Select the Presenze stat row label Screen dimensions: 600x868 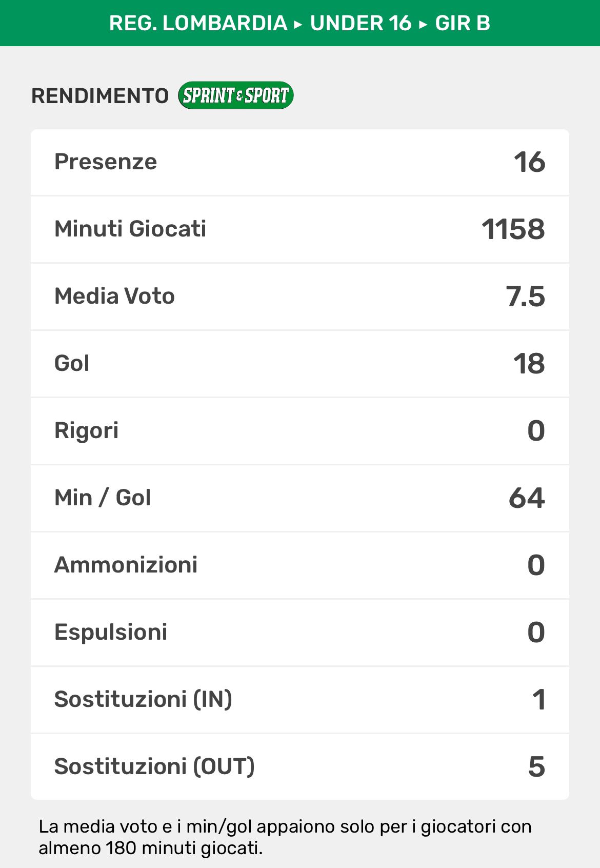[106, 162]
